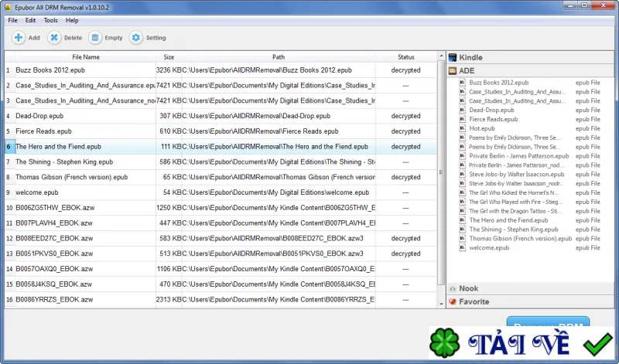Expand the Nook library section
This screenshot has width=619, height=364.
coord(530,289)
